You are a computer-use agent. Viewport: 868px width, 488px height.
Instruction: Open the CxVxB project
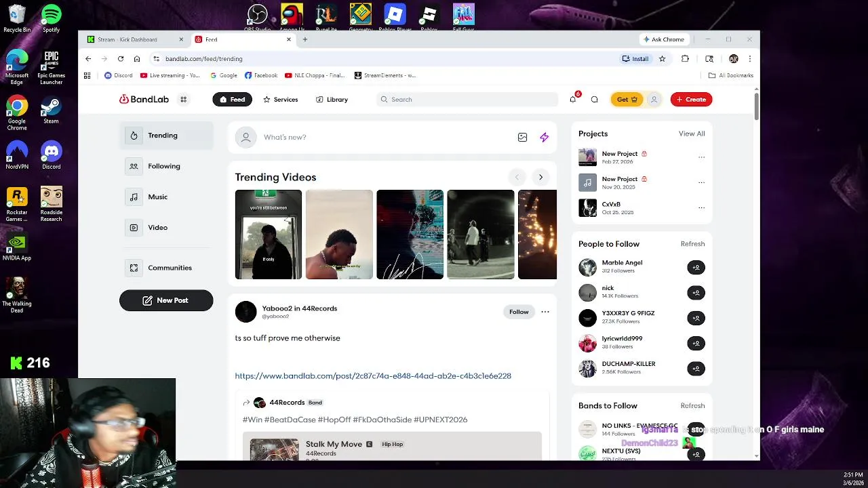click(x=611, y=204)
